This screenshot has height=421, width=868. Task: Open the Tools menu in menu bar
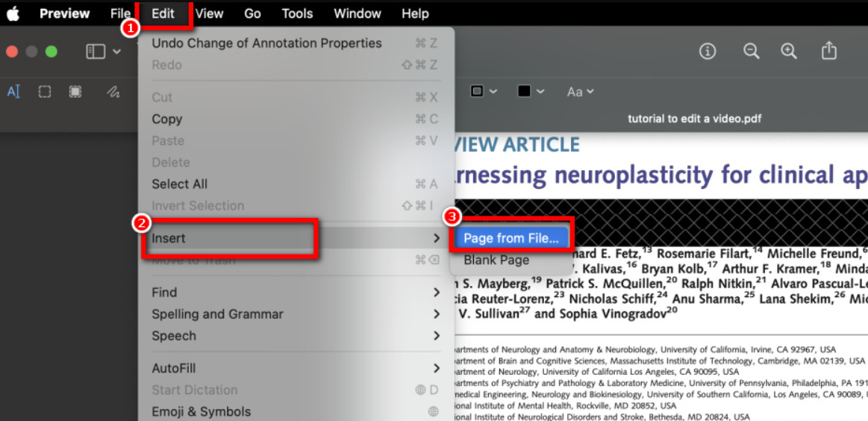tap(297, 13)
